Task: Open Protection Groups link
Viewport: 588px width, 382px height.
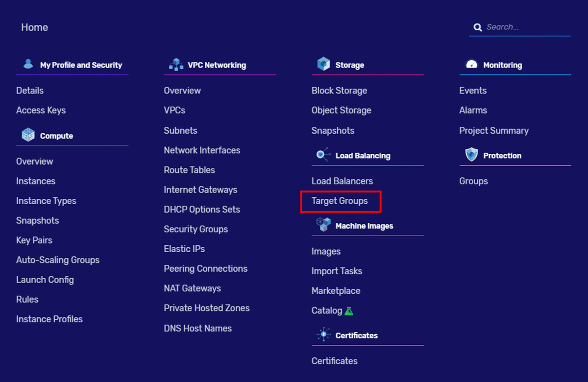Action: click(x=474, y=181)
